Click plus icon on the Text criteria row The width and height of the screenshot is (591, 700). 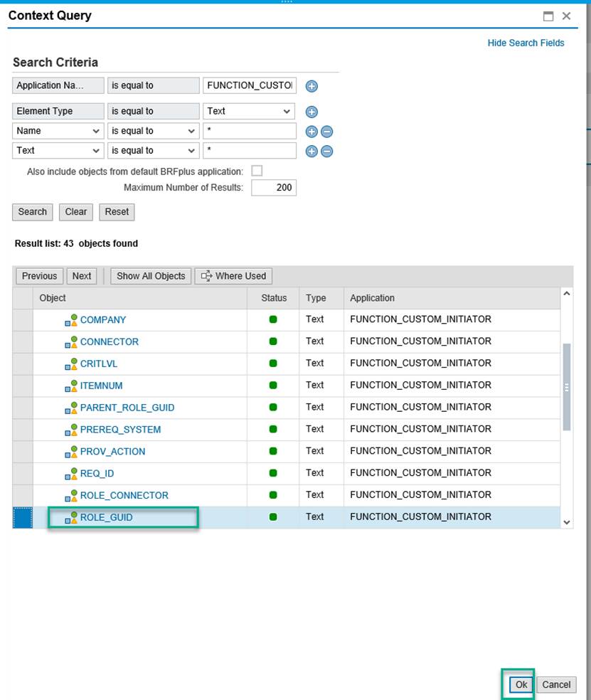[x=311, y=150]
